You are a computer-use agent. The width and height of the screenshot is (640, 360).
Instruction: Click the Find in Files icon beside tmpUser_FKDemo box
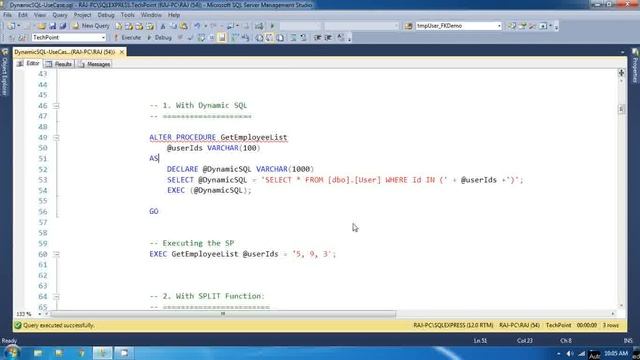coord(408,26)
